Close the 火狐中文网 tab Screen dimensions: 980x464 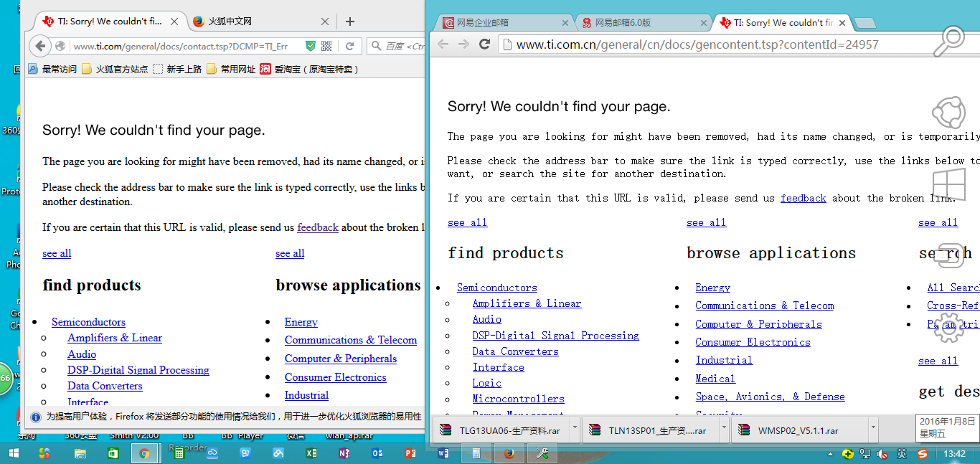coord(325,22)
